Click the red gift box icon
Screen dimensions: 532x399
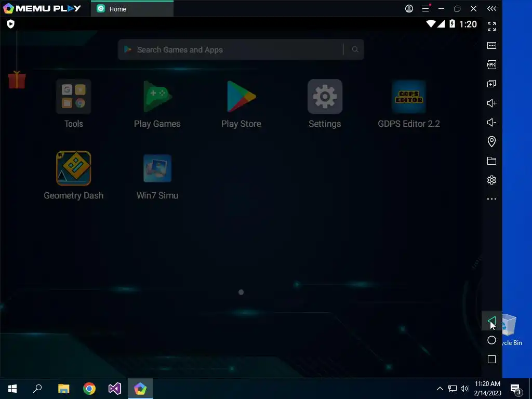[x=17, y=79]
